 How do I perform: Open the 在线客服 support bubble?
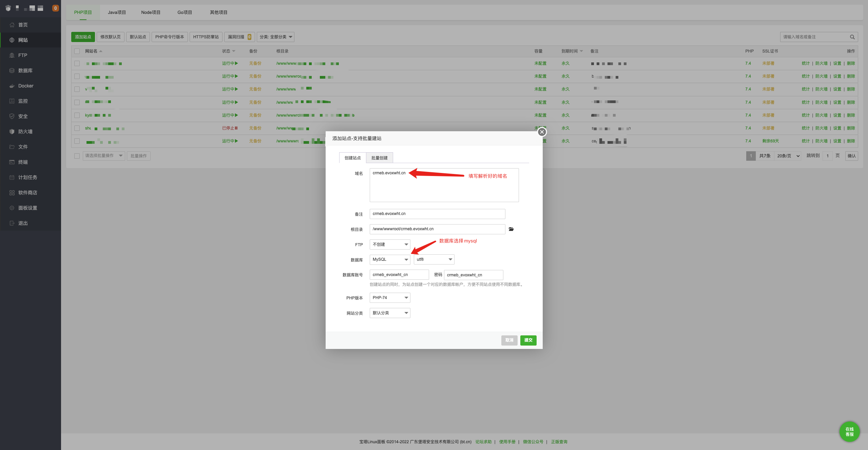pyautogui.click(x=849, y=431)
